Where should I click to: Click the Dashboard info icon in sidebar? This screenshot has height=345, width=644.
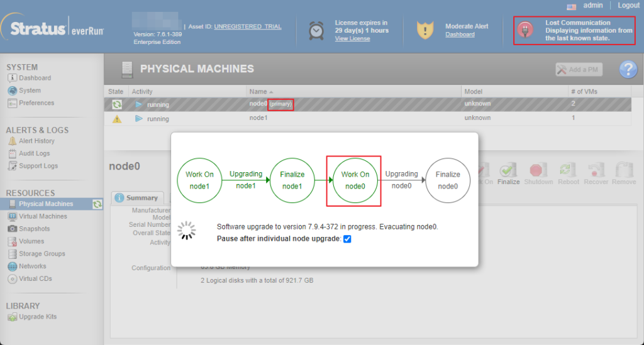click(x=13, y=77)
